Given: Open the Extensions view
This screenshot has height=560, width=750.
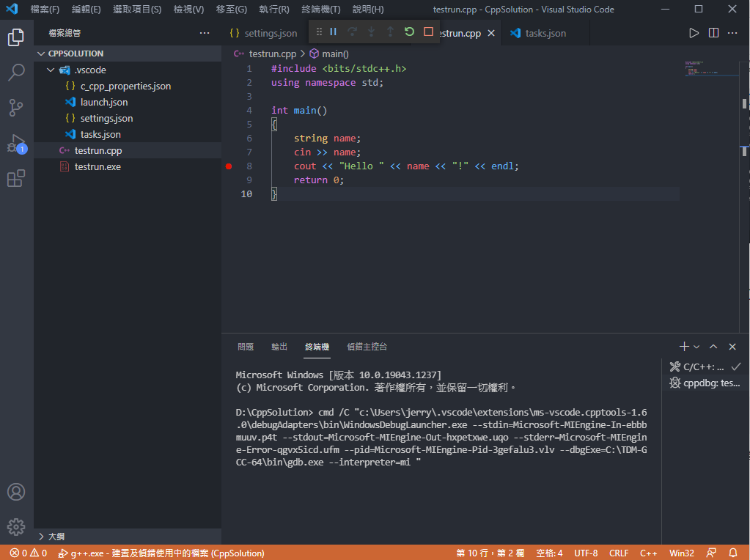Looking at the screenshot, I should coord(16,178).
